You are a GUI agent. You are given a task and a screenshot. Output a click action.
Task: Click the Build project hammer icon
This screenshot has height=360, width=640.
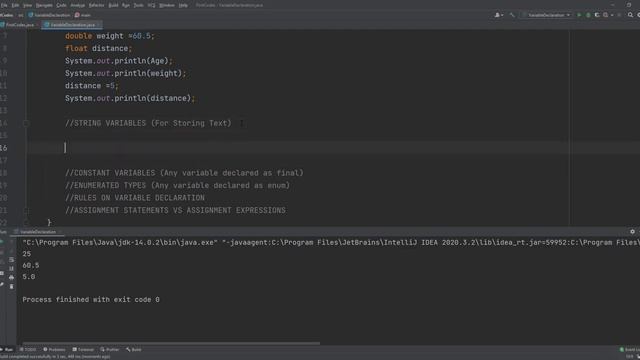coord(512,15)
